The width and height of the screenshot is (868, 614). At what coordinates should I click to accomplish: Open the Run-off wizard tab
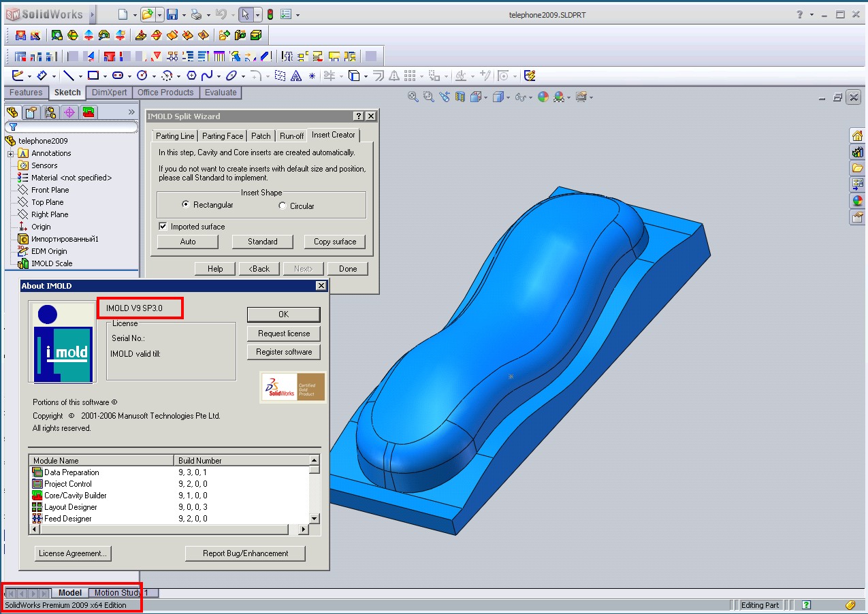pos(292,136)
